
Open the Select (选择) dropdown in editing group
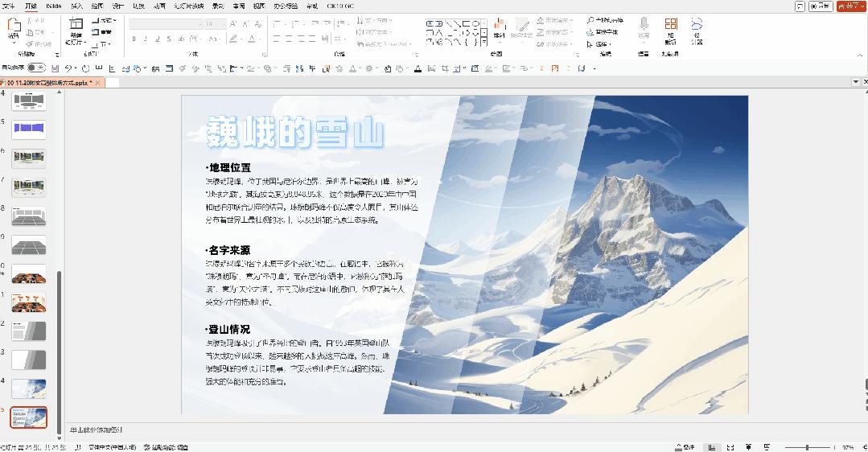pyautogui.click(x=600, y=43)
